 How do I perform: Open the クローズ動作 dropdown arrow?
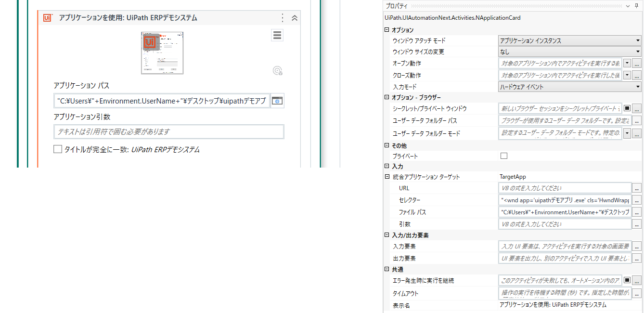[x=627, y=75]
